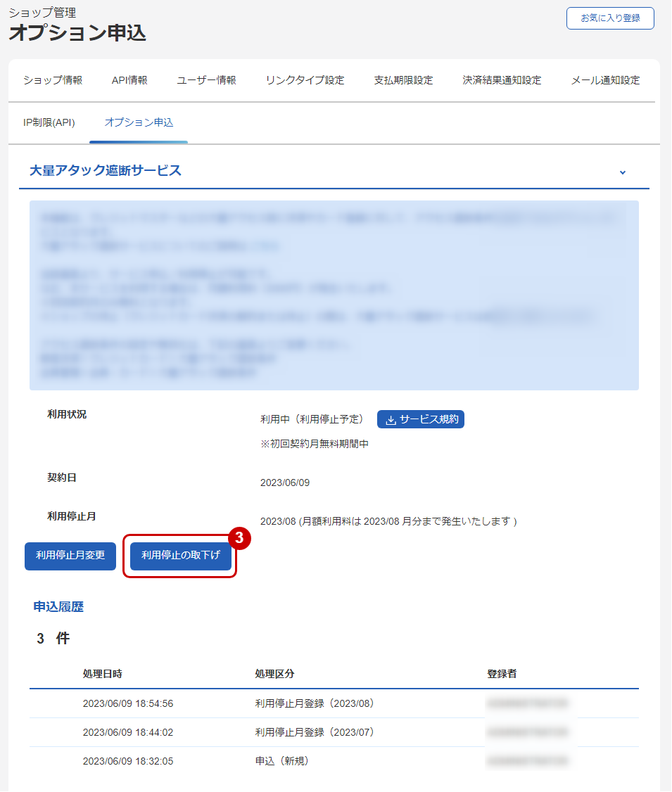Open the API情報 tab

[132, 80]
